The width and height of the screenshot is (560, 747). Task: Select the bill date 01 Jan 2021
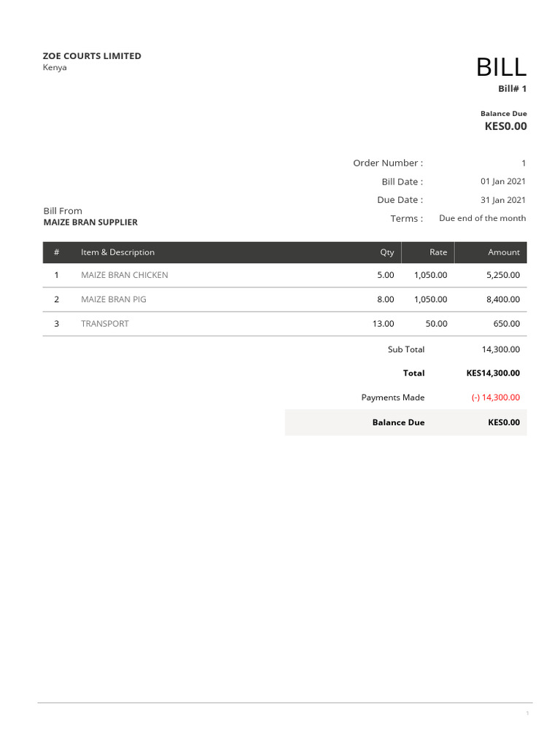coord(502,181)
